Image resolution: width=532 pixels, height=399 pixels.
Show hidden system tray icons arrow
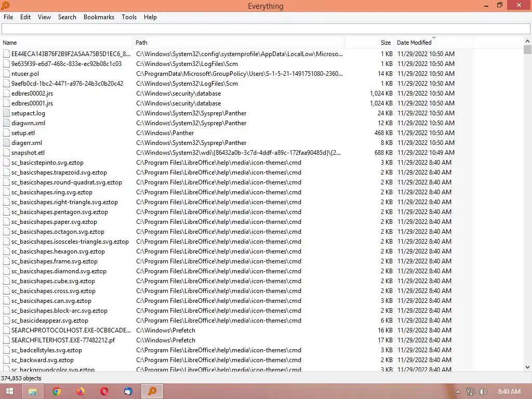click(458, 392)
